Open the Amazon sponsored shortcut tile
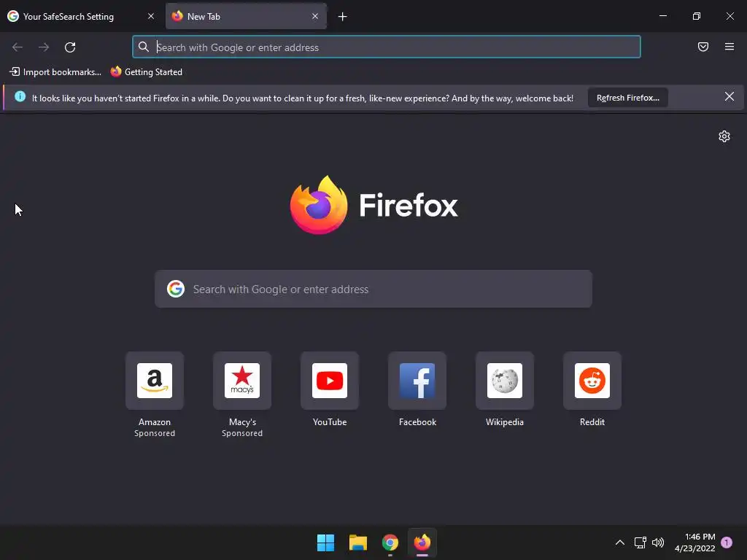 (x=155, y=381)
